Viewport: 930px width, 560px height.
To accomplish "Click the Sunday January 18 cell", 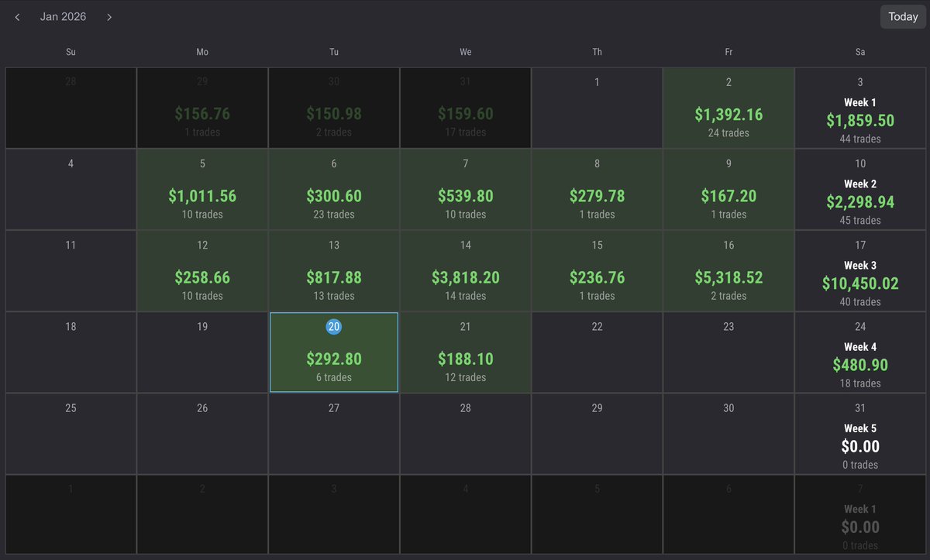I will [x=71, y=352].
